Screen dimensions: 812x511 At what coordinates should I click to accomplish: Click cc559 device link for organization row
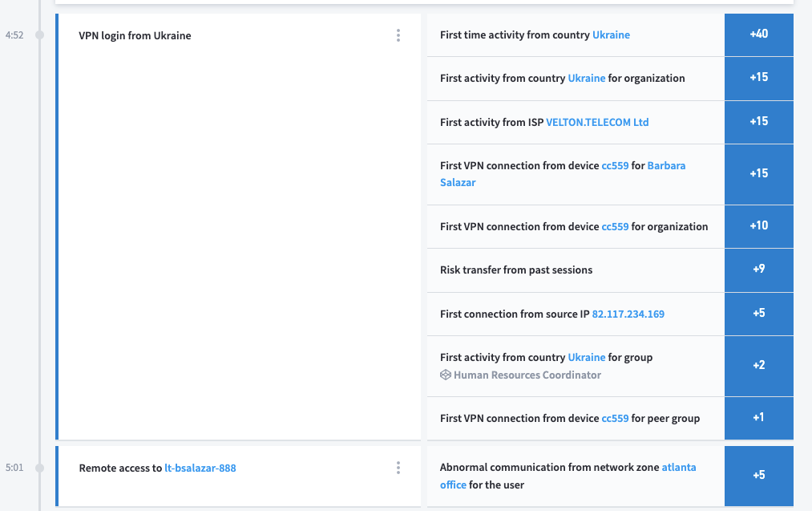(615, 226)
